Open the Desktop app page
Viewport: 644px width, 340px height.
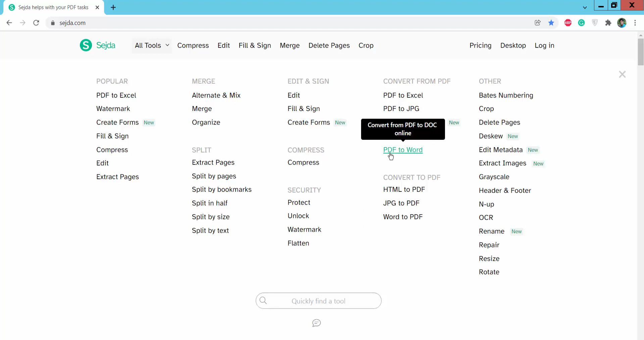pyautogui.click(x=513, y=45)
